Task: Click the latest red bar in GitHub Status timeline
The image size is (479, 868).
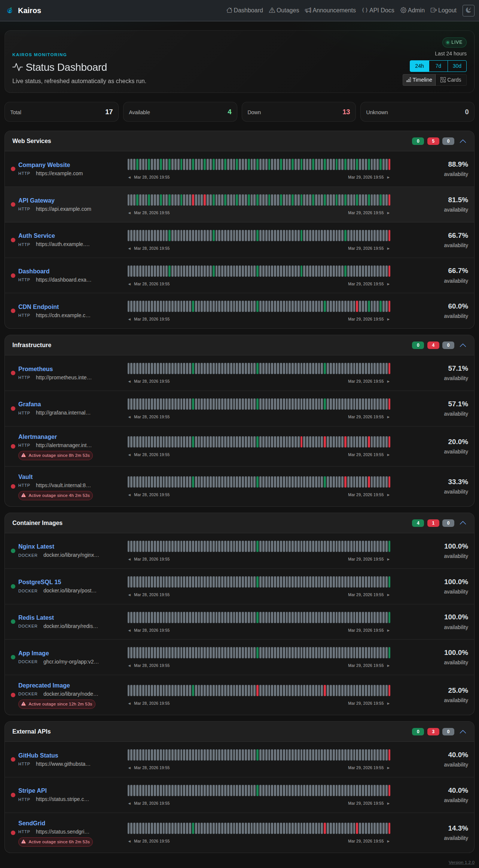Action: coord(389,755)
